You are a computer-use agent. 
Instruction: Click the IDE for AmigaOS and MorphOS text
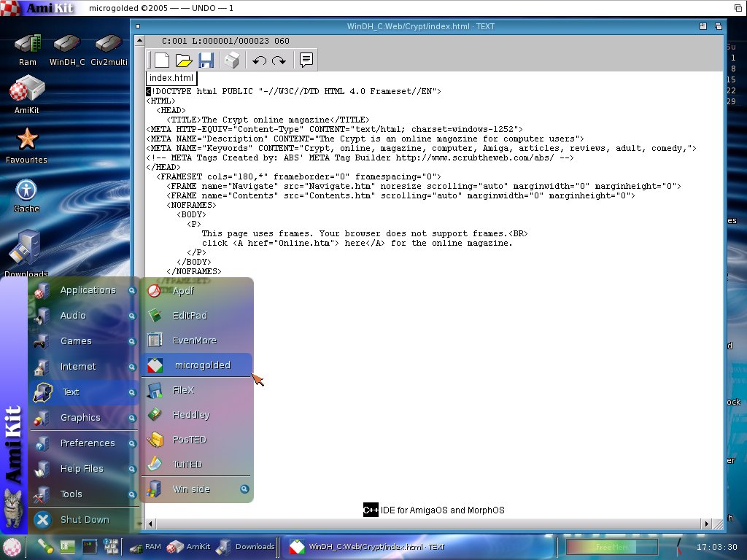[x=442, y=510]
